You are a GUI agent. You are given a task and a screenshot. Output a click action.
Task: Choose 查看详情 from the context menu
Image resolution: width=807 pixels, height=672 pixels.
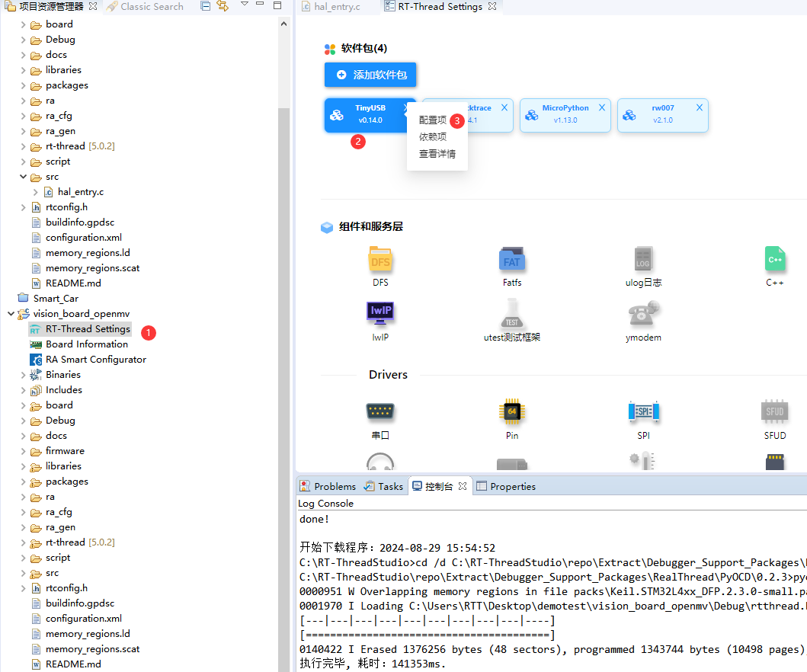tap(437, 154)
